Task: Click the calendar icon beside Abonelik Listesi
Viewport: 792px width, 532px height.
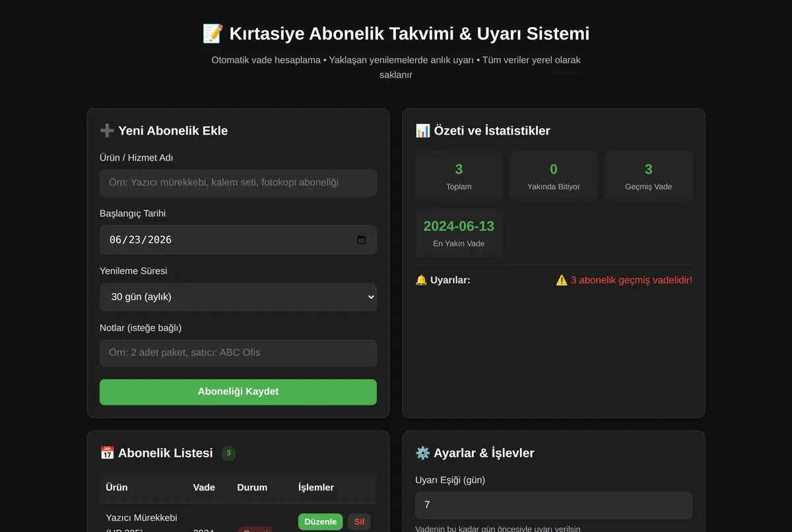Action: 107,453
